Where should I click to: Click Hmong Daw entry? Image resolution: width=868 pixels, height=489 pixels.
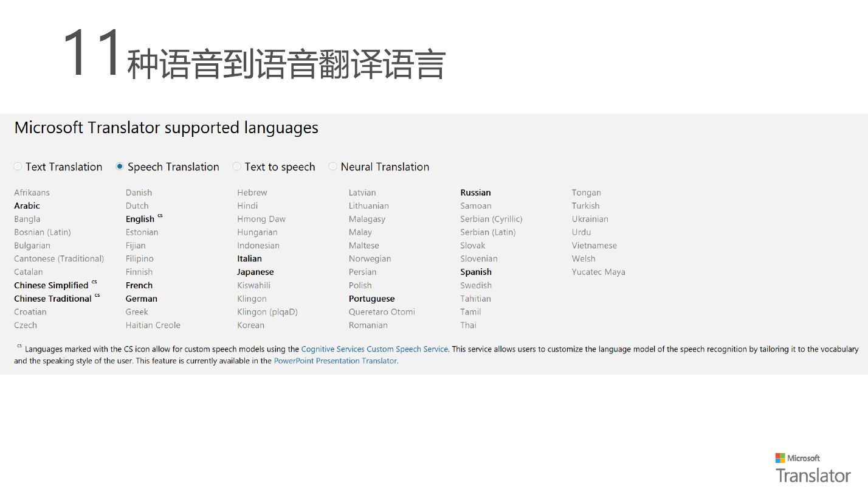point(261,219)
